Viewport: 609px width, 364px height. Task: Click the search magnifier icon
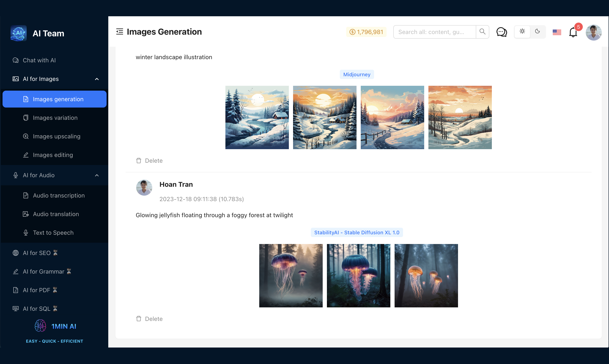482,32
